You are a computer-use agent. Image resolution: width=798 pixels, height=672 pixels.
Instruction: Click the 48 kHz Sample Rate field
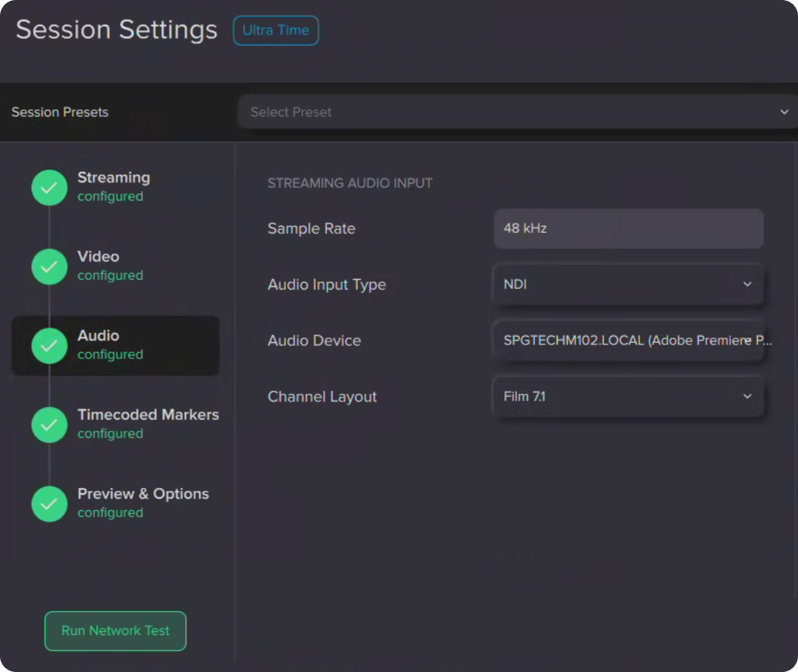pyautogui.click(x=629, y=229)
